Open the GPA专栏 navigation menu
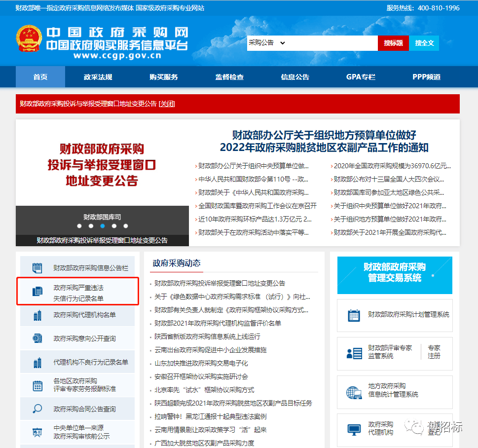 [x=361, y=77]
